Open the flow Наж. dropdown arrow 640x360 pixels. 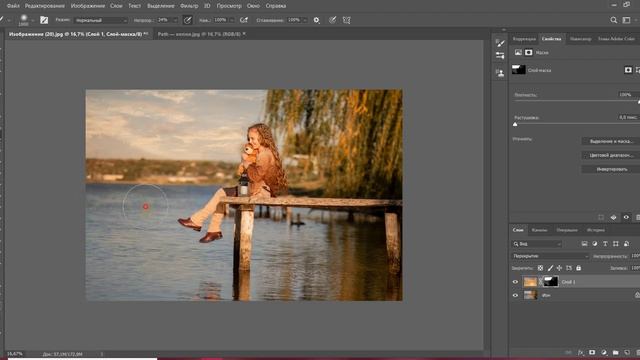232,20
